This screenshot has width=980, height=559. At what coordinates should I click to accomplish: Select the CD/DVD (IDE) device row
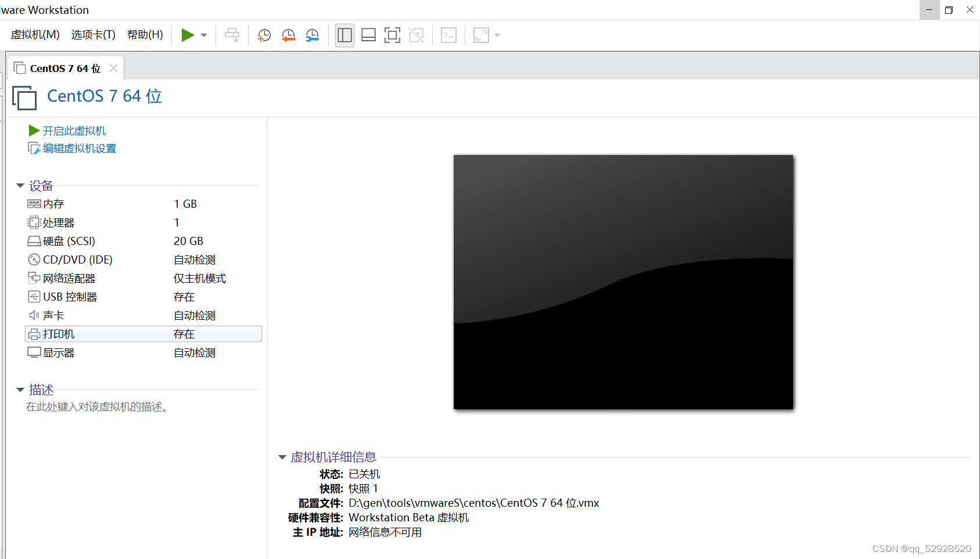(x=143, y=260)
